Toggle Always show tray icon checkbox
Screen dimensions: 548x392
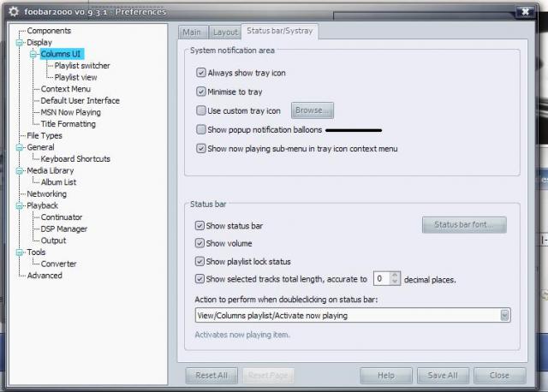pyautogui.click(x=201, y=73)
